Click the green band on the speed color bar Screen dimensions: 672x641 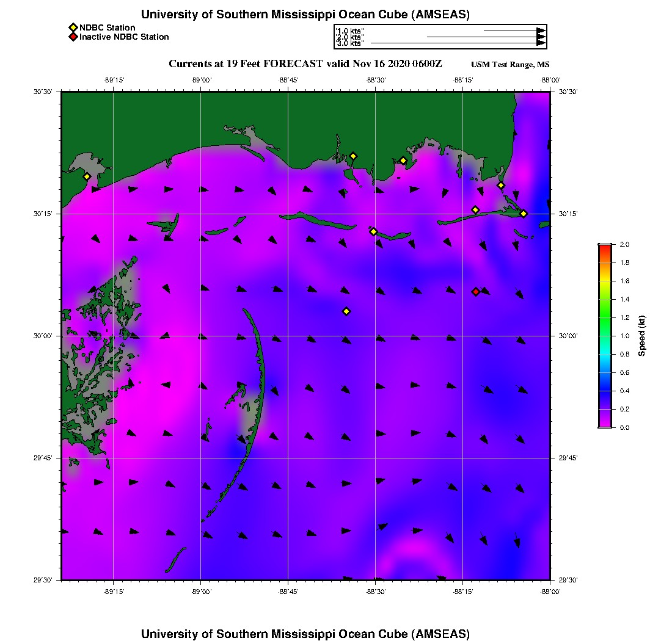pyautogui.click(x=604, y=317)
